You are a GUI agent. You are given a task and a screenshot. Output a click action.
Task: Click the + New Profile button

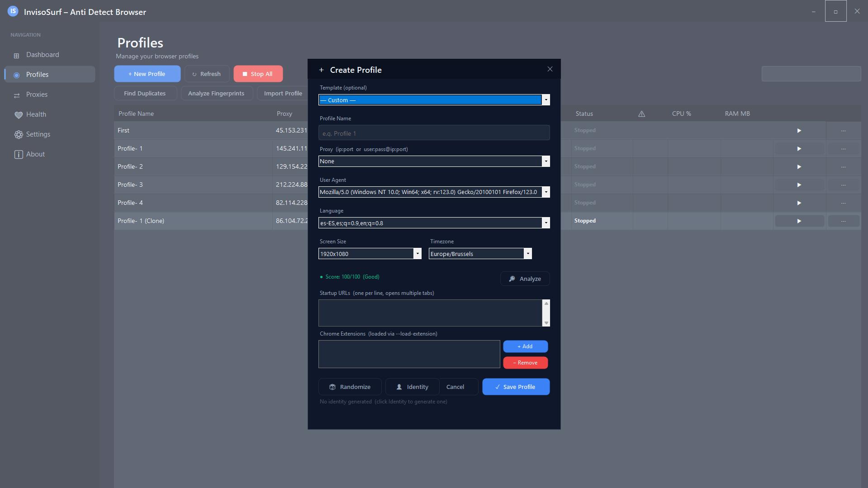point(147,74)
